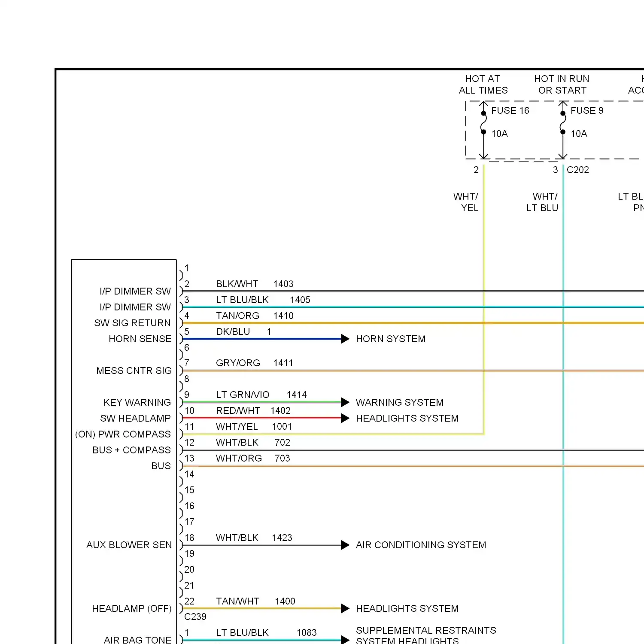Click pin number 18 on the connector
The height and width of the screenshot is (644, 644).
point(189,538)
